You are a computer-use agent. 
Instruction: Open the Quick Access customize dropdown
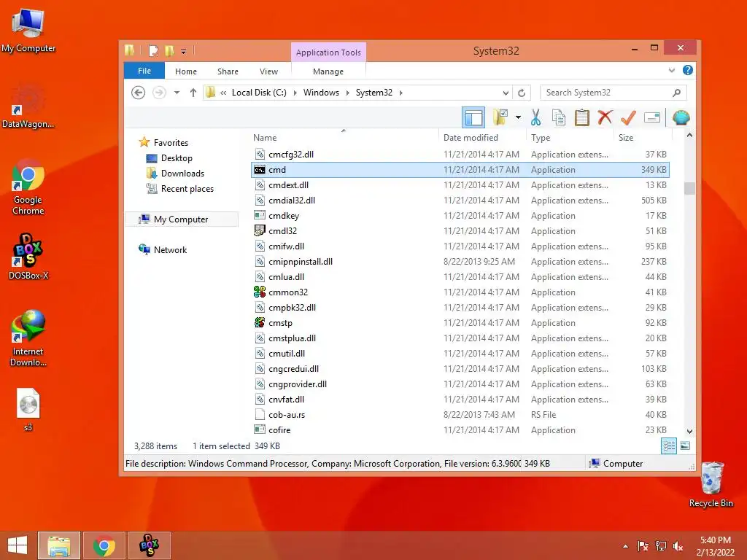183,51
